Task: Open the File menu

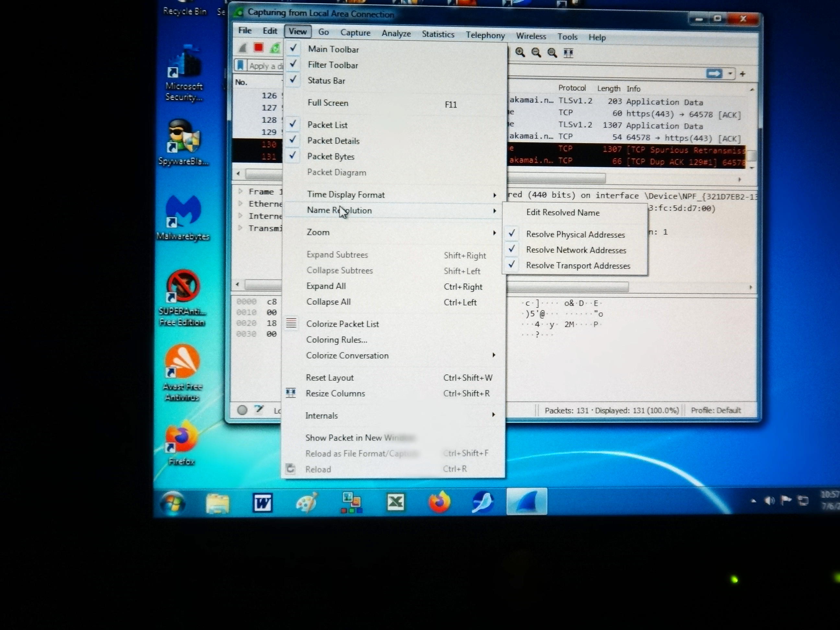Action: (245, 30)
